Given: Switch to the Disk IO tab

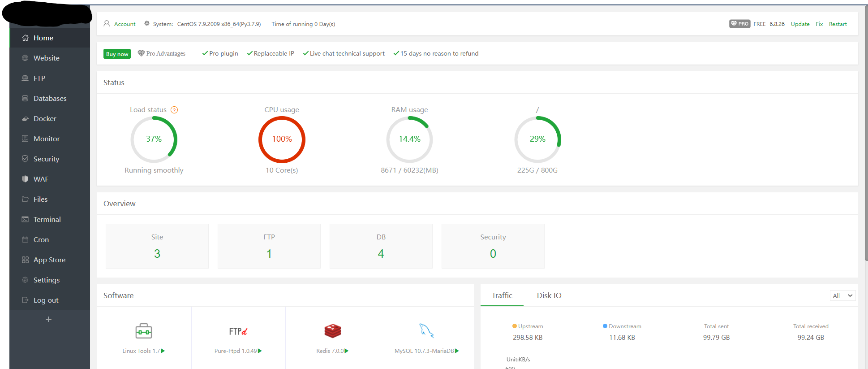Looking at the screenshot, I should coord(549,295).
